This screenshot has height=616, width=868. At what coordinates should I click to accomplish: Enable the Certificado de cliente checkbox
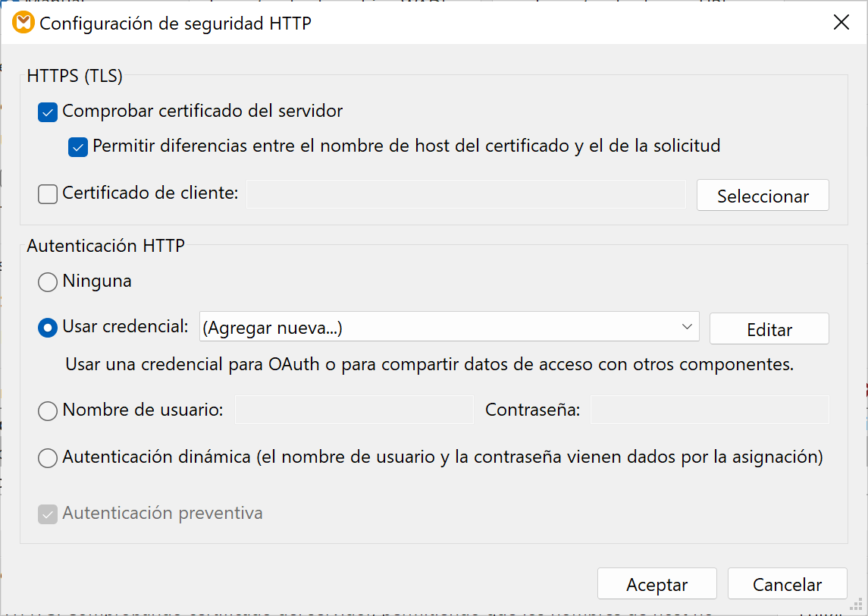(48, 195)
